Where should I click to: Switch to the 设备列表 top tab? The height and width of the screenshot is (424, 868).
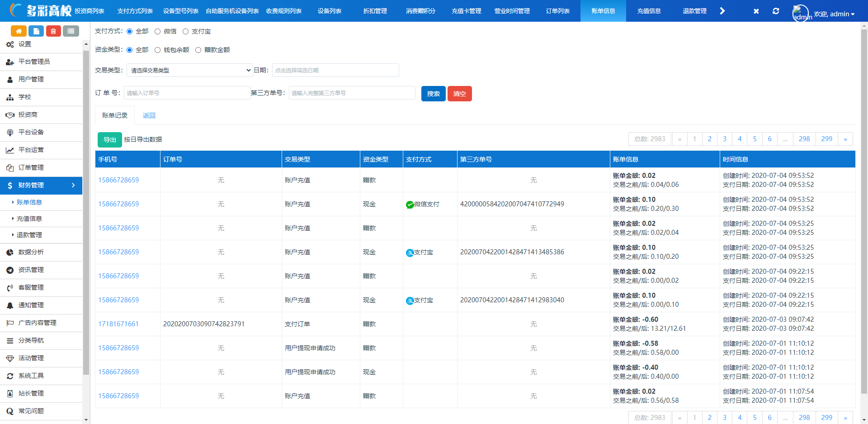point(330,11)
